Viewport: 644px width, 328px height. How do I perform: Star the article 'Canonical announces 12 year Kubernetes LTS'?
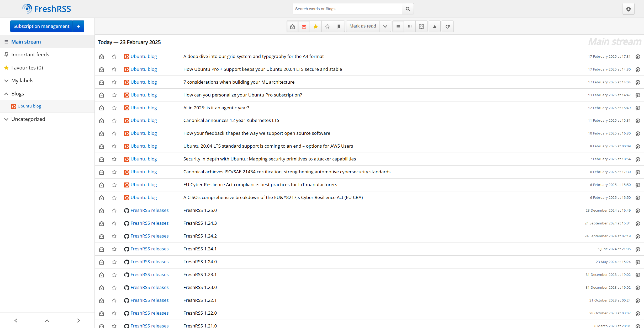point(114,121)
